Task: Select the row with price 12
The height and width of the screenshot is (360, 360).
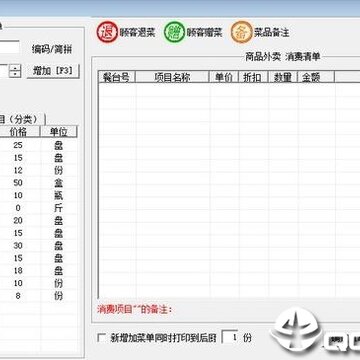Action: [x=39, y=170]
